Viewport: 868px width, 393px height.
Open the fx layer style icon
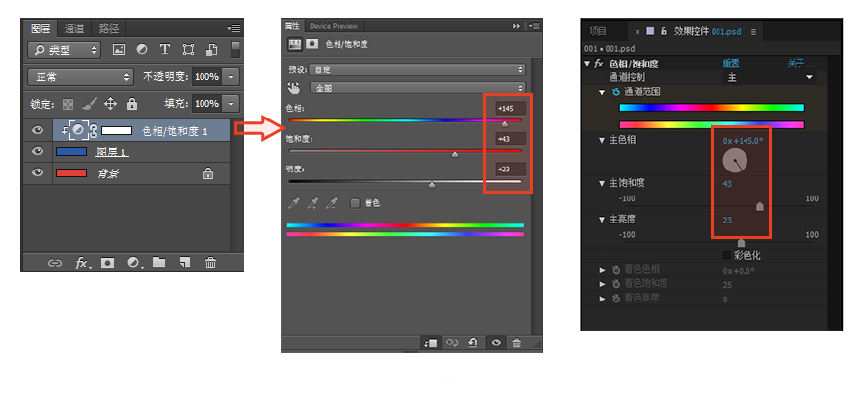[x=82, y=262]
